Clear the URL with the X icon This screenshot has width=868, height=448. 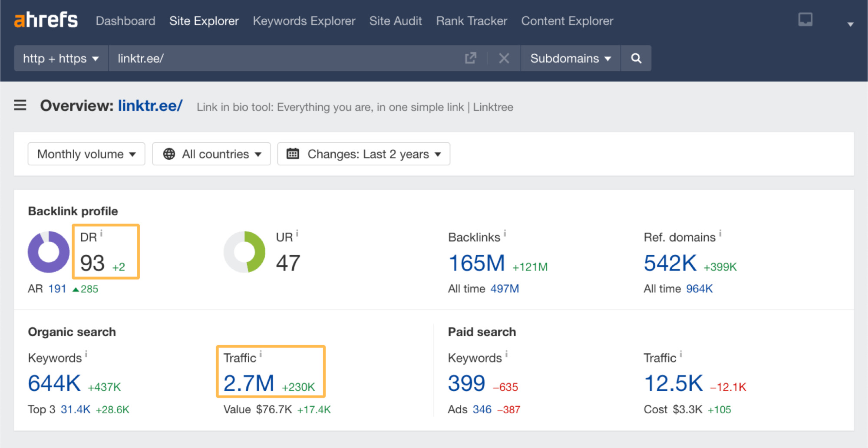pos(504,58)
